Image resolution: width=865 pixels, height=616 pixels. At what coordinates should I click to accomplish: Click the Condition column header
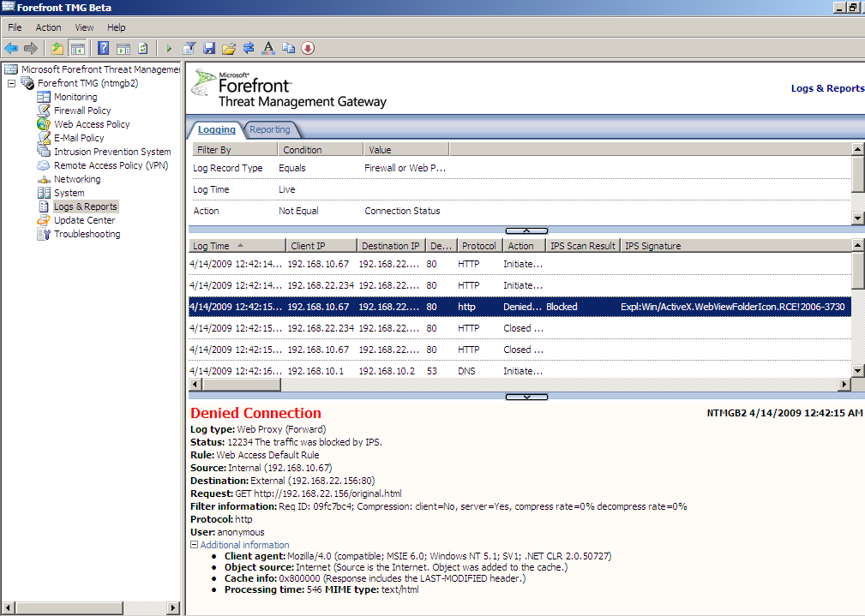pos(321,149)
